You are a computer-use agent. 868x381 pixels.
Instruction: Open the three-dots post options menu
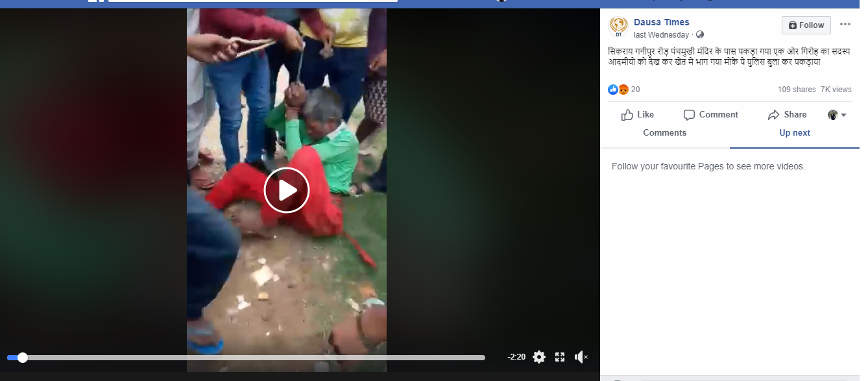[x=845, y=25]
